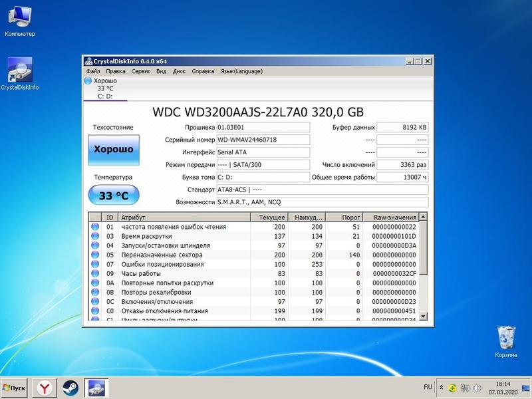Click status icon for attribute 01 row
The image size is (532, 399).
[94, 227]
